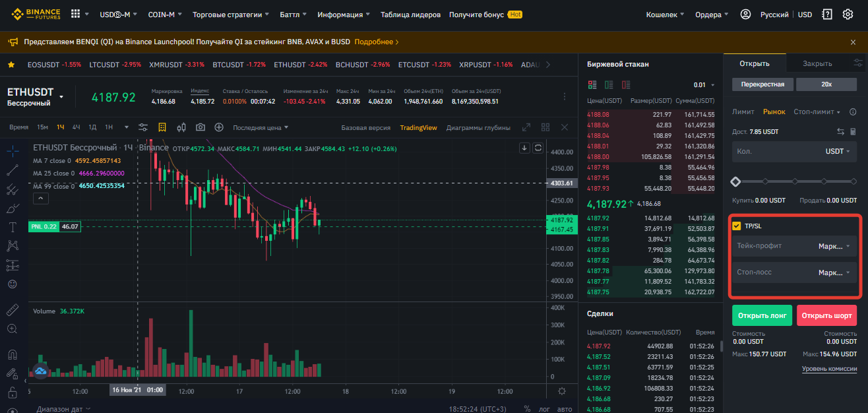The image size is (868, 413).
Task: Open the COIN-M menu
Action: pyautogui.click(x=166, y=15)
